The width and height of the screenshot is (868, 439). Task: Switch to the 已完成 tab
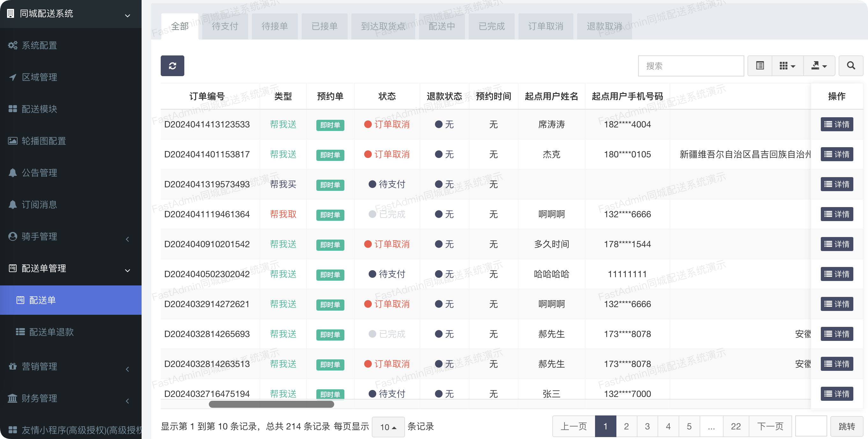491,26
